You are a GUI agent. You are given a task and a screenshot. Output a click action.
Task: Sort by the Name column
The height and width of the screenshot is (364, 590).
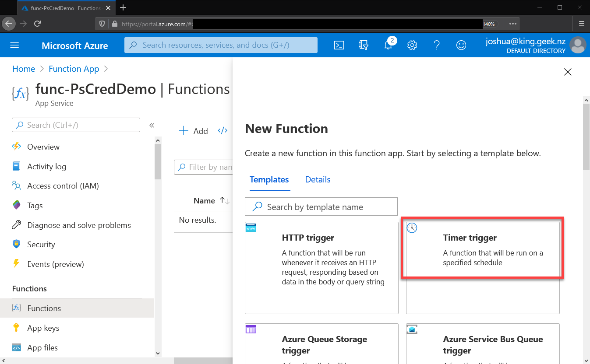click(211, 201)
